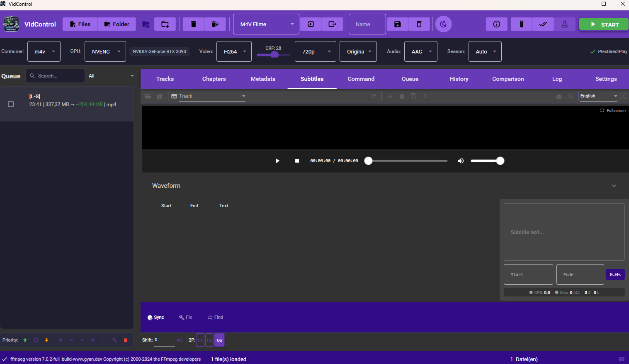The height and width of the screenshot is (364, 629).
Task: Open the Comparison tab
Action: pos(508,79)
